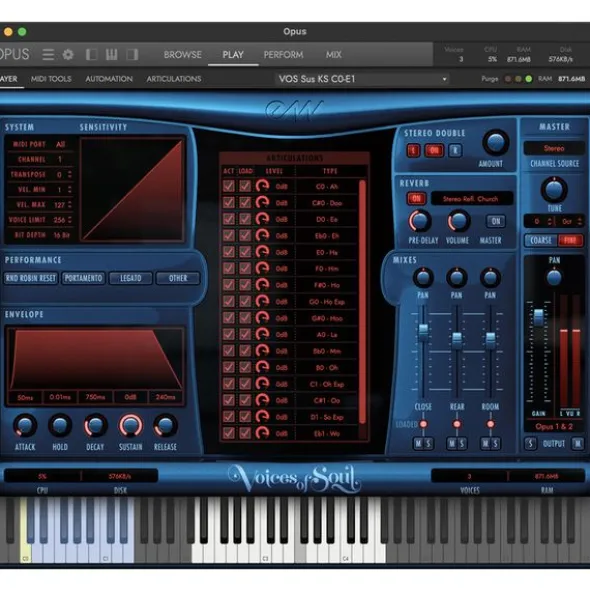Turn off the Reverb ON toggle
590x591 pixels.
(x=416, y=198)
